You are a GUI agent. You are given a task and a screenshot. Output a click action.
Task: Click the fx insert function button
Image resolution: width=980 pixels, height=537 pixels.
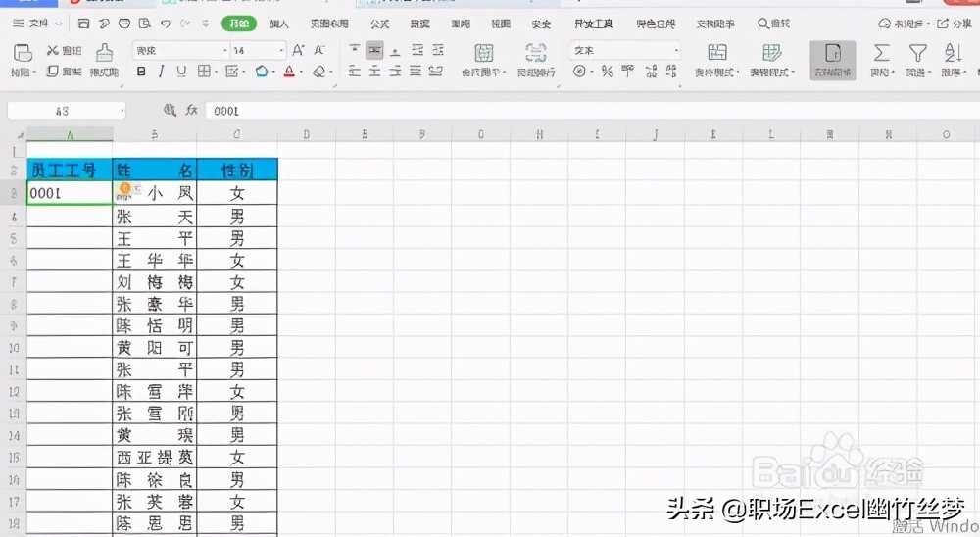pyautogui.click(x=191, y=111)
